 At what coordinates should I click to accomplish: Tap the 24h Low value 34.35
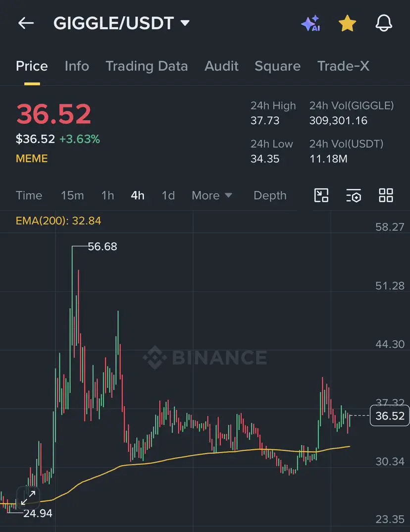coord(265,159)
